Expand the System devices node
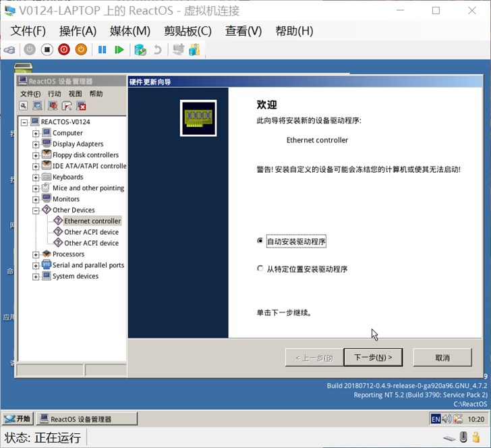The image size is (491, 448). [x=36, y=277]
